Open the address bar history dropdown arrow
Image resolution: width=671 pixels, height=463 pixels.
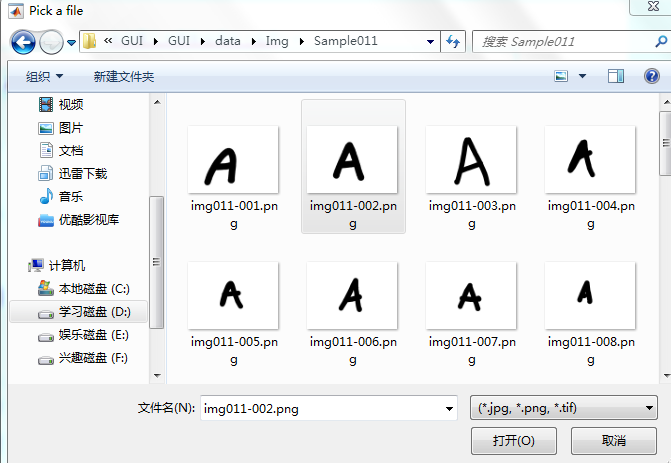pos(431,42)
